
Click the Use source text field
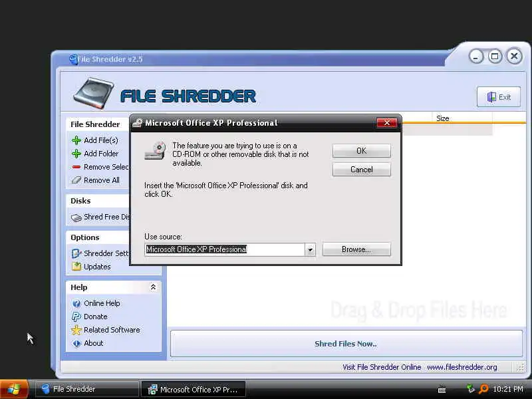tap(225, 250)
